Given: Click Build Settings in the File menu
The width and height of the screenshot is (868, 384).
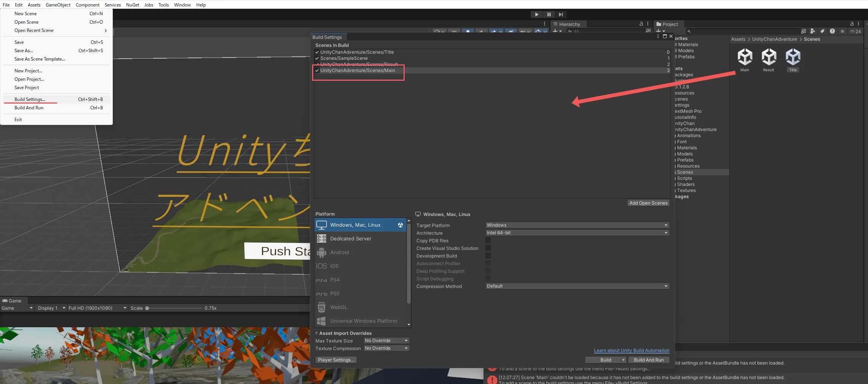Looking at the screenshot, I should pos(30,99).
